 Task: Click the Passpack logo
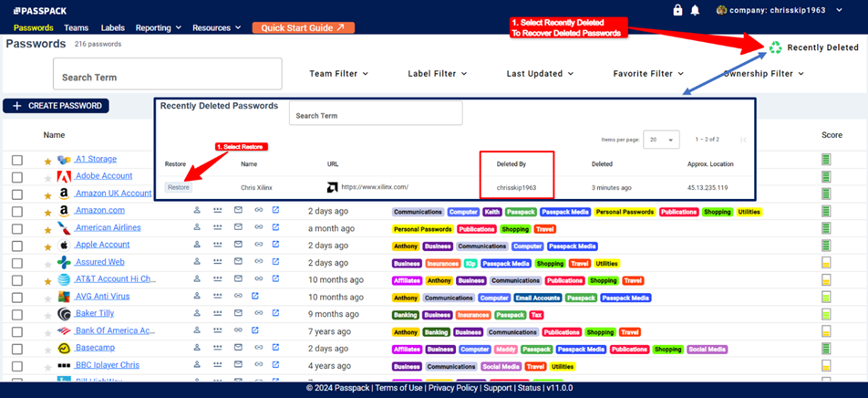click(39, 11)
